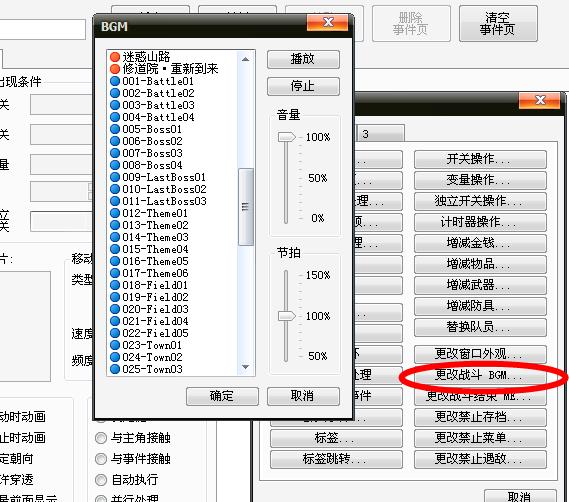
Task: Select 004-Battle04 track
Action: pos(152,117)
